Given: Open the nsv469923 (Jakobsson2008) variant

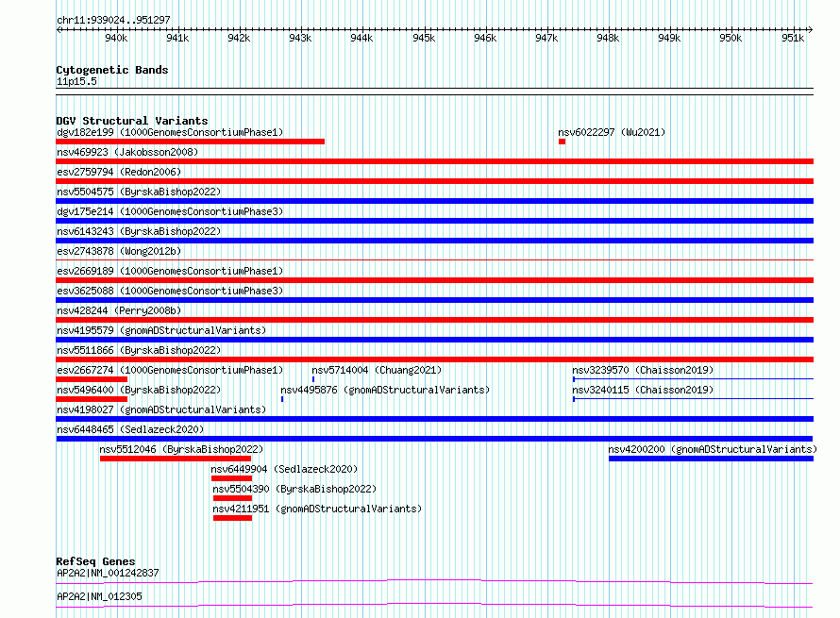Looking at the screenshot, I should [x=127, y=152].
